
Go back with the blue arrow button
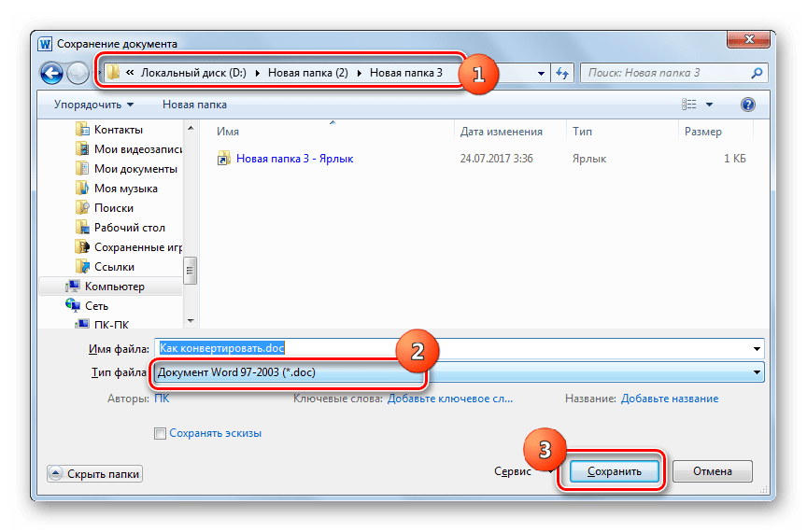(51, 73)
